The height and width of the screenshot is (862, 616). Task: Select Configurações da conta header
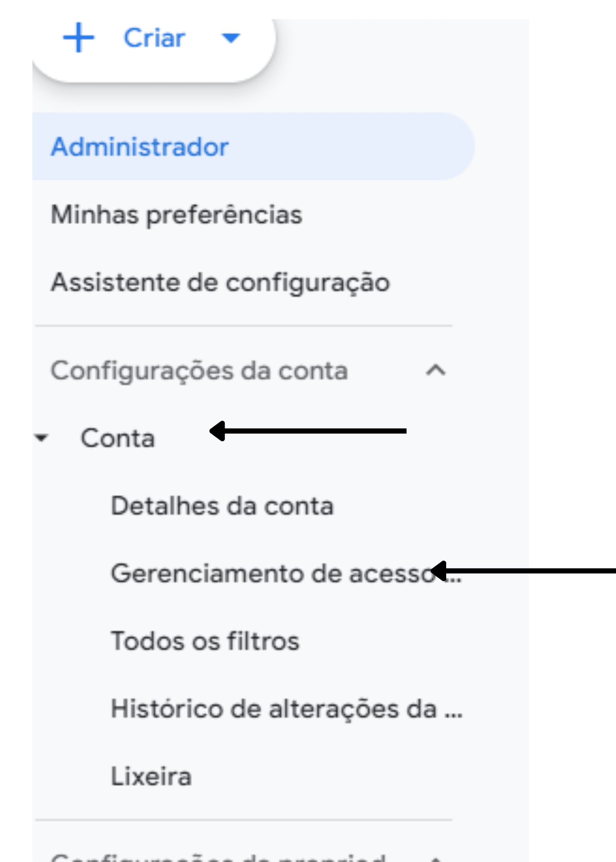point(198,372)
